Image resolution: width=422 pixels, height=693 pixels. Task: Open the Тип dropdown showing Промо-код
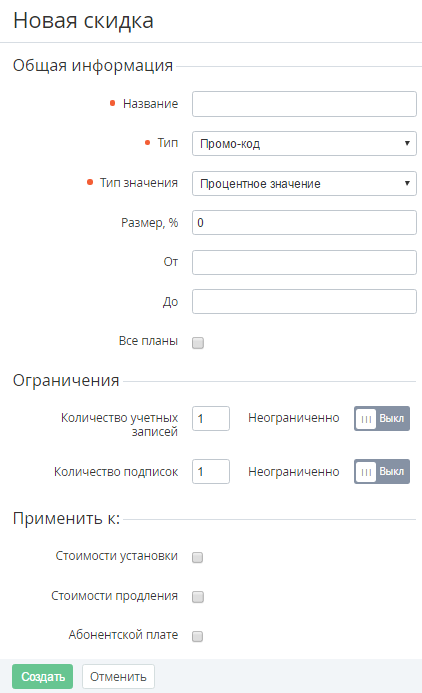click(304, 143)
